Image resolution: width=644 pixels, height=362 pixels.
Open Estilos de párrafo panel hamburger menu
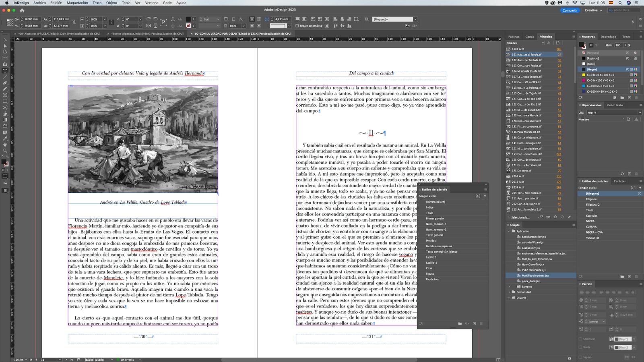(485, 189)
